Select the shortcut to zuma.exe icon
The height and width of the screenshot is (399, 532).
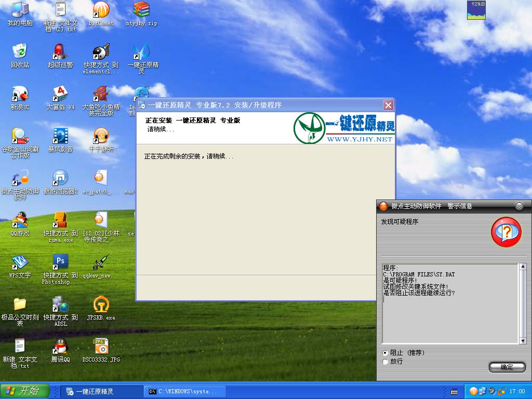click(x=60, y=227)
